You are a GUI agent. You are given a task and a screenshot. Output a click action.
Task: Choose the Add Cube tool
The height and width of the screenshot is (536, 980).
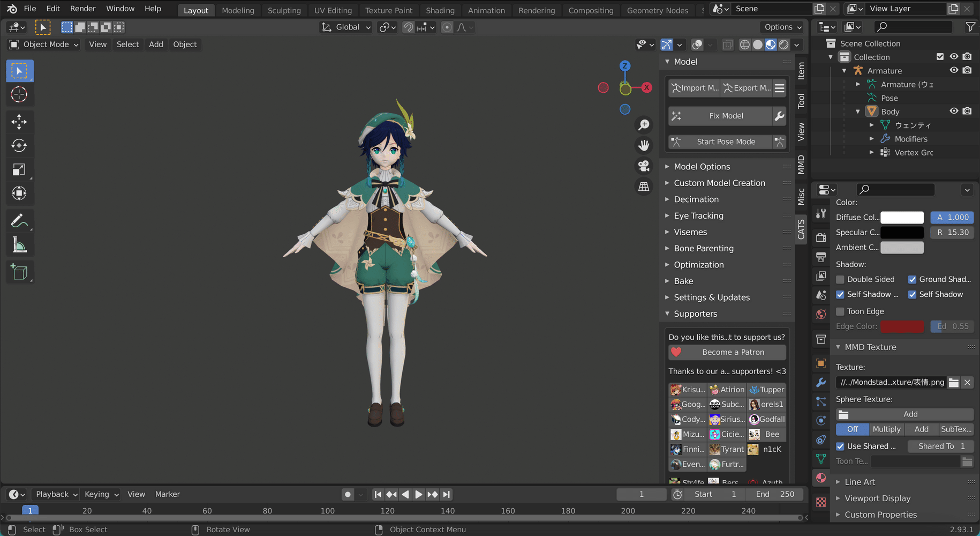tap(19, 272)
